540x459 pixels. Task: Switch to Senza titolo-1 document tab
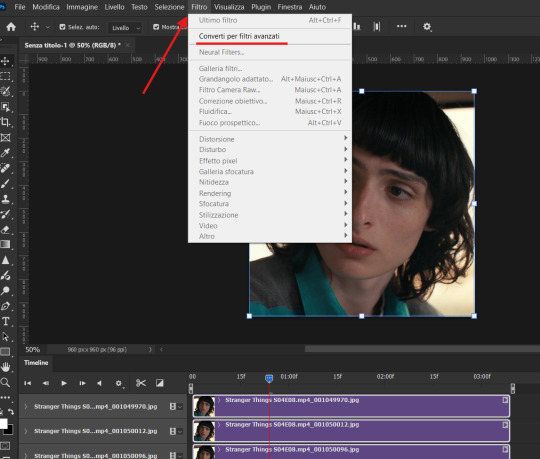tap(73, 45)
